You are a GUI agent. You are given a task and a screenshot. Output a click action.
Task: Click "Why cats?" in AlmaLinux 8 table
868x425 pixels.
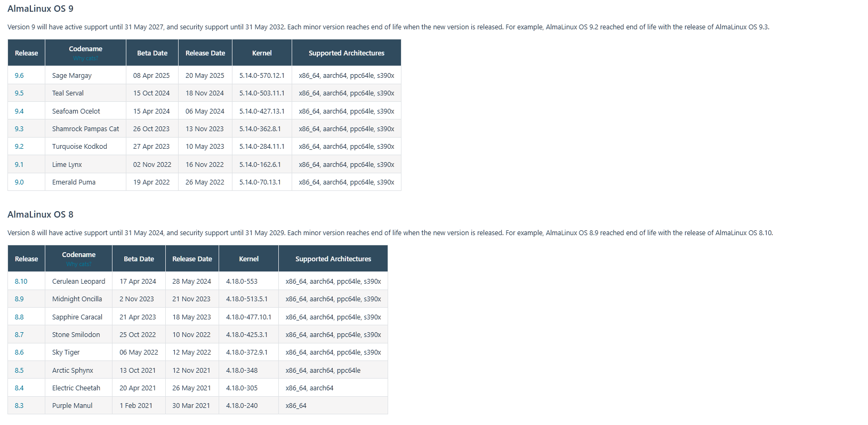click(x=78, y=264)
